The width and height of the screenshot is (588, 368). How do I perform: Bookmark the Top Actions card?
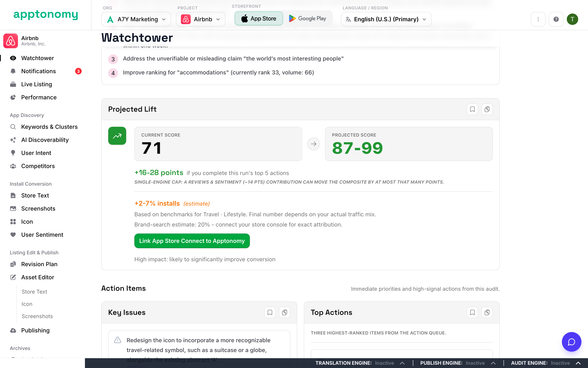tap(472, 313)
